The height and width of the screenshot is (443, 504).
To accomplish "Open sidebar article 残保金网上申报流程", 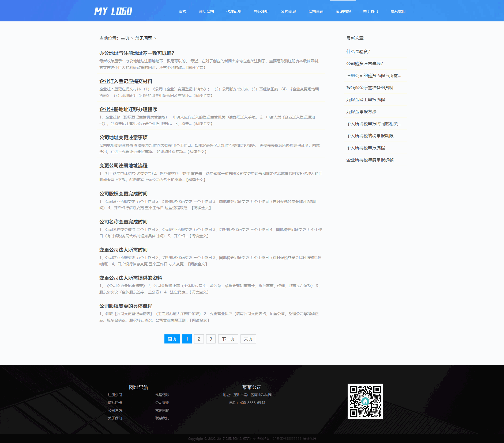I will pyautogui.click(x=366, y=100).
